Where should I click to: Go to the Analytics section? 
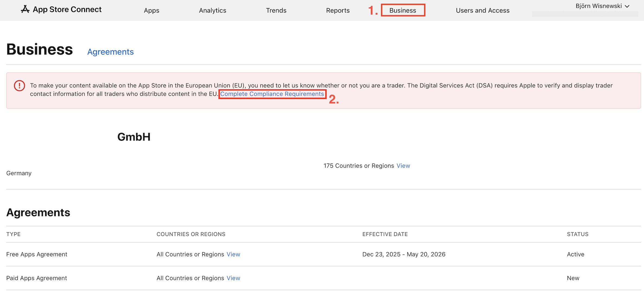click(212, 10)
